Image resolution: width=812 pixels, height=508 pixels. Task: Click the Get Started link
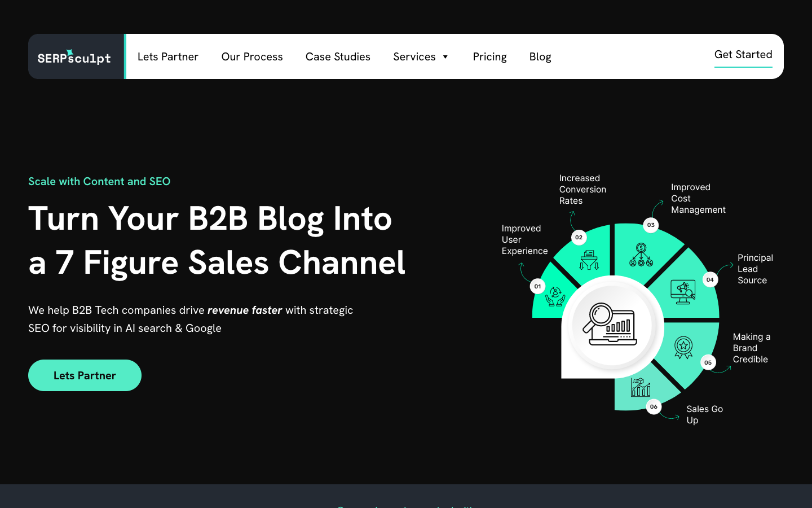coord(743,55)
